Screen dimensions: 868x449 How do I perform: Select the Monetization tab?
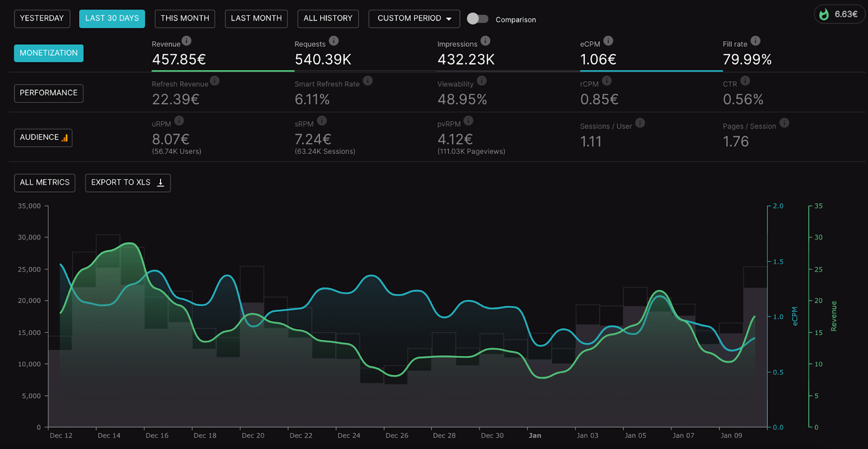tap(48, 53)
